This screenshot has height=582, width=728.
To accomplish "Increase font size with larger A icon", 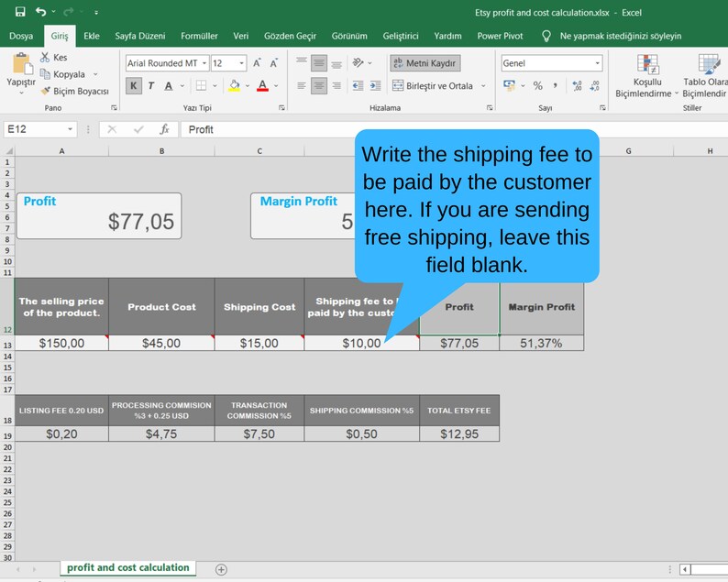I will tap(257, 63).
